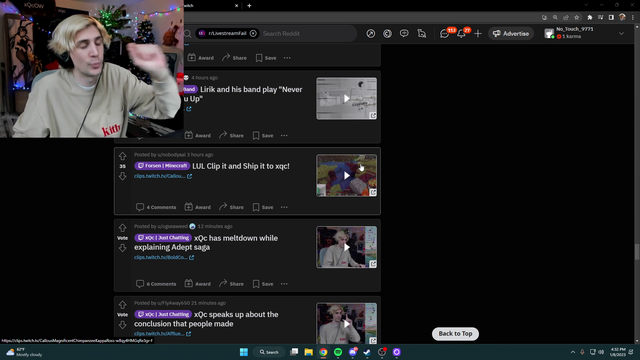Save the Lirik band post
This screenshot has width=640, height=360.
click(263, 135)
